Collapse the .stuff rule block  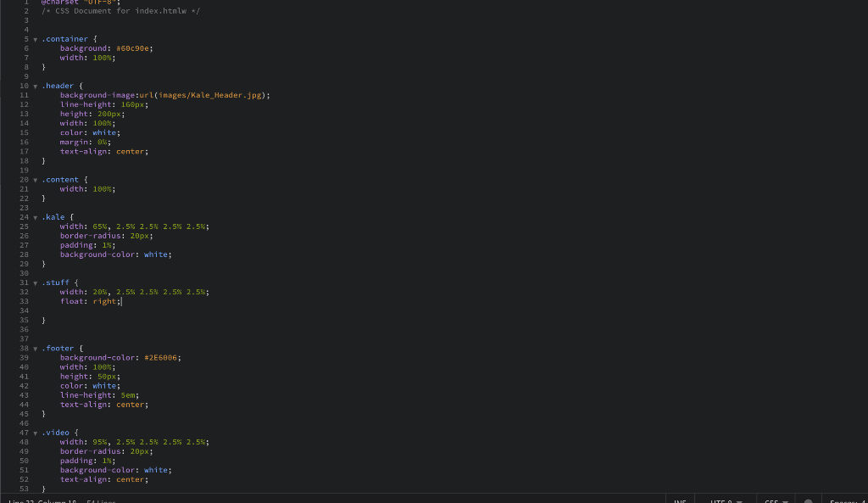(x=34, y=282)
